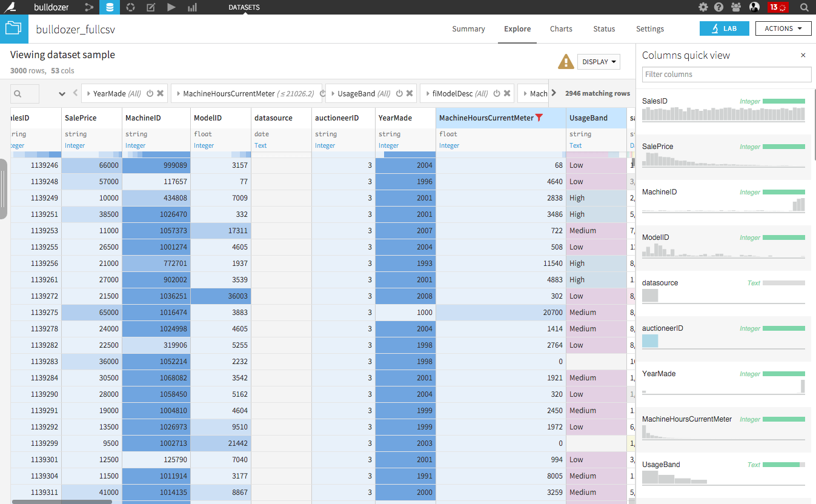Click the red filter icon on MachineHoursCurrentMeter
816x504 pixels.
(x=539, y=118)
